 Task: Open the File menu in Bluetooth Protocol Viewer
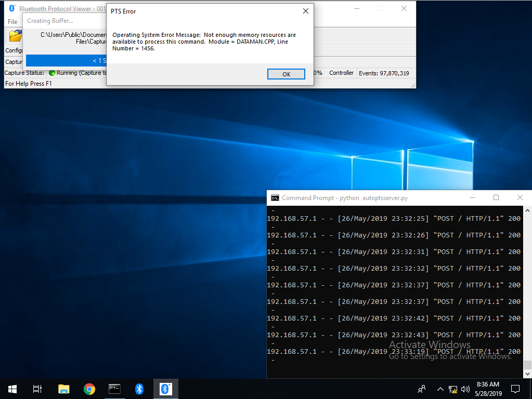11,21
